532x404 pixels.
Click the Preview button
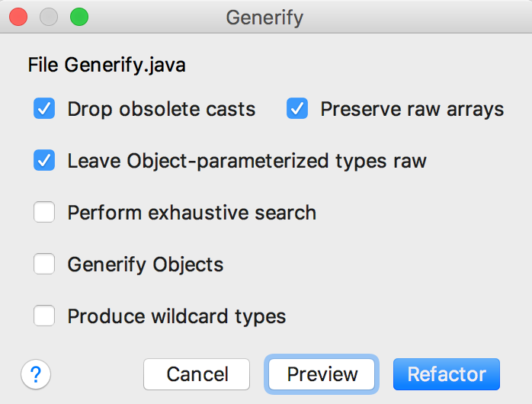click(x=322, y=374)
